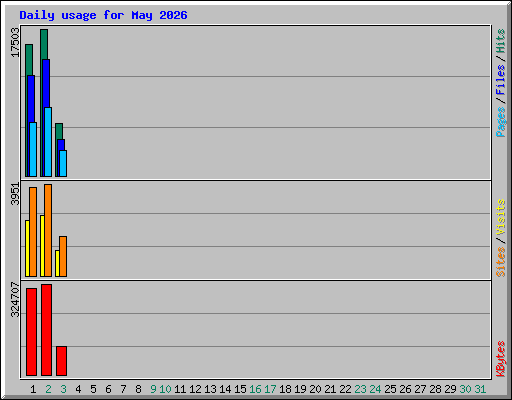Click green day 17 on the x-axis
This screenshot has height=400, width=512.
click(x=270, y=389)
